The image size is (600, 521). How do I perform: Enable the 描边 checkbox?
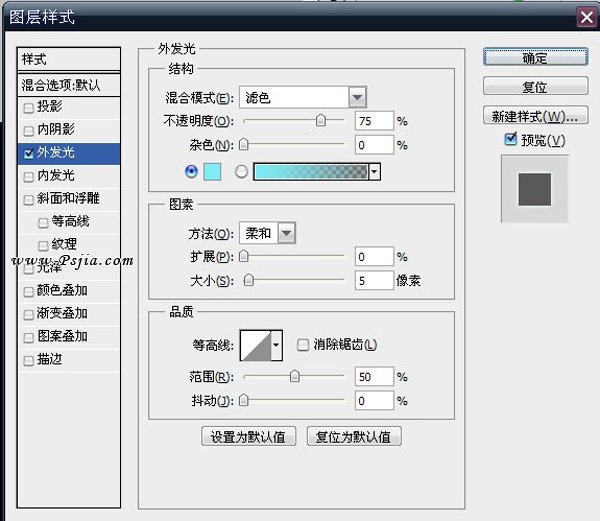pyautogui.click(x=28, y=361)
